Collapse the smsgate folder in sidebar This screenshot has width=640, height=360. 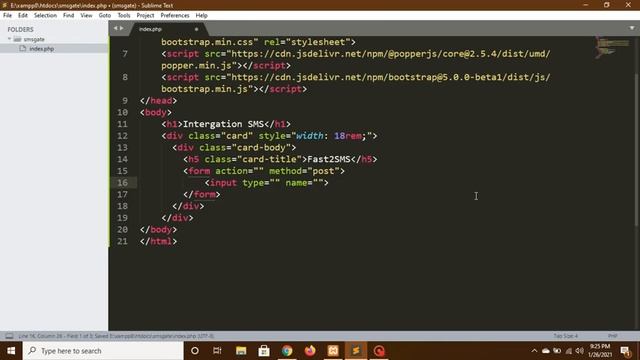pos(9,39)
